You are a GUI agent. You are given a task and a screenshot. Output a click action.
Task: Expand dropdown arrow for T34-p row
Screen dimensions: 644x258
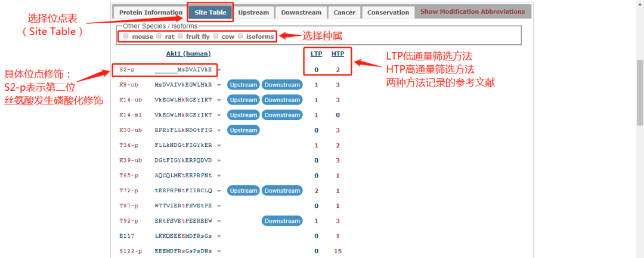coord(219,146)
